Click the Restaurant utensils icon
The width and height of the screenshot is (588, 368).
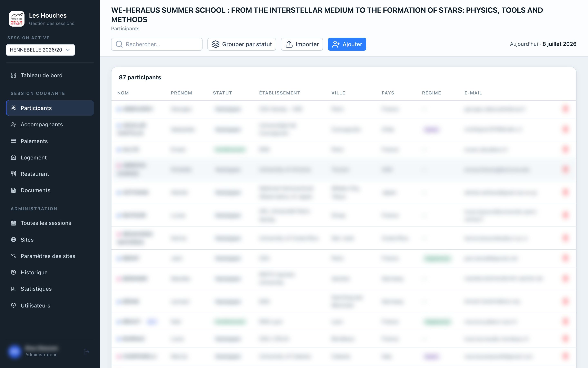pos(14,174)
